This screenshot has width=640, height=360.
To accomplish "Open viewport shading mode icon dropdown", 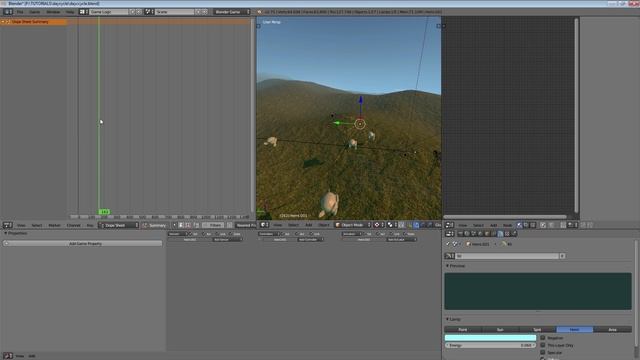I will coord(378,225).
